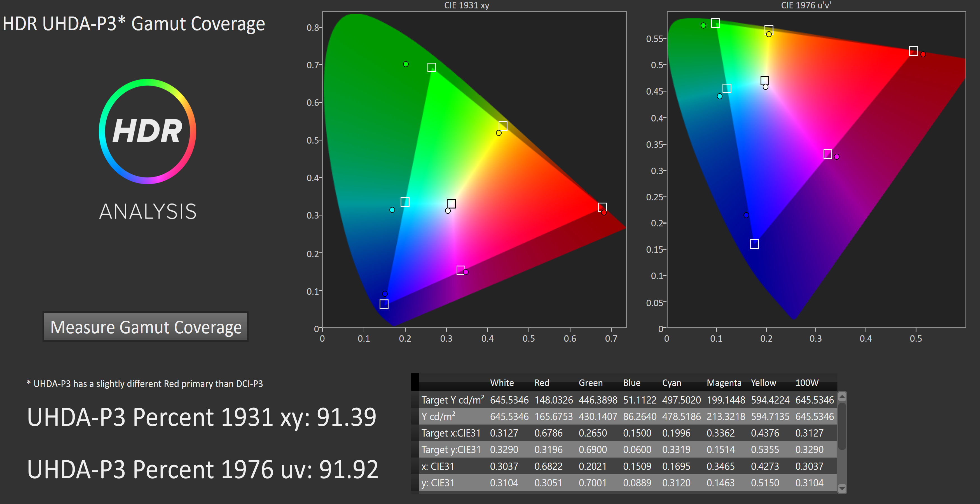Screen dimensions: 980x504
Task: Click the cell with value 86.2640
Action: tap(640, 416)
